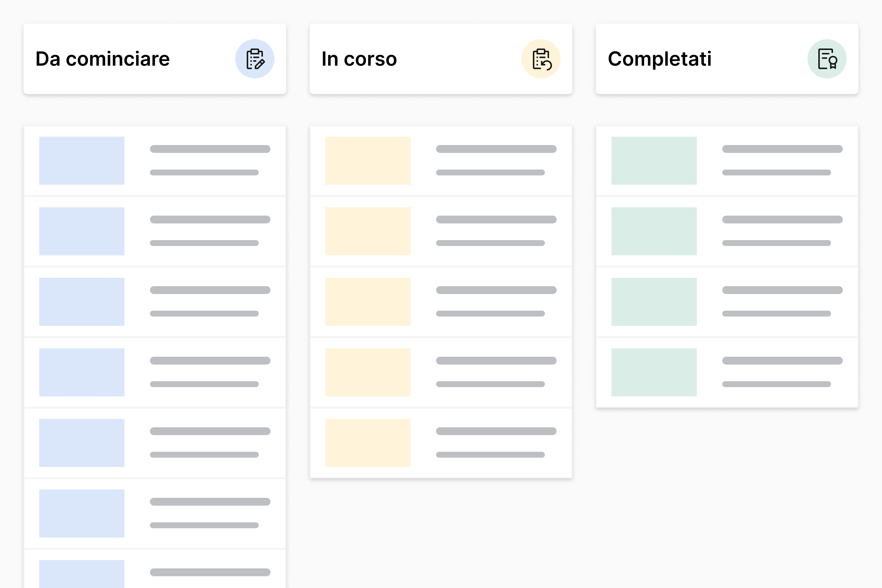882x588 pixels.
Task: Open the first green thumbnail in Completati
Action: click(654, 160)
